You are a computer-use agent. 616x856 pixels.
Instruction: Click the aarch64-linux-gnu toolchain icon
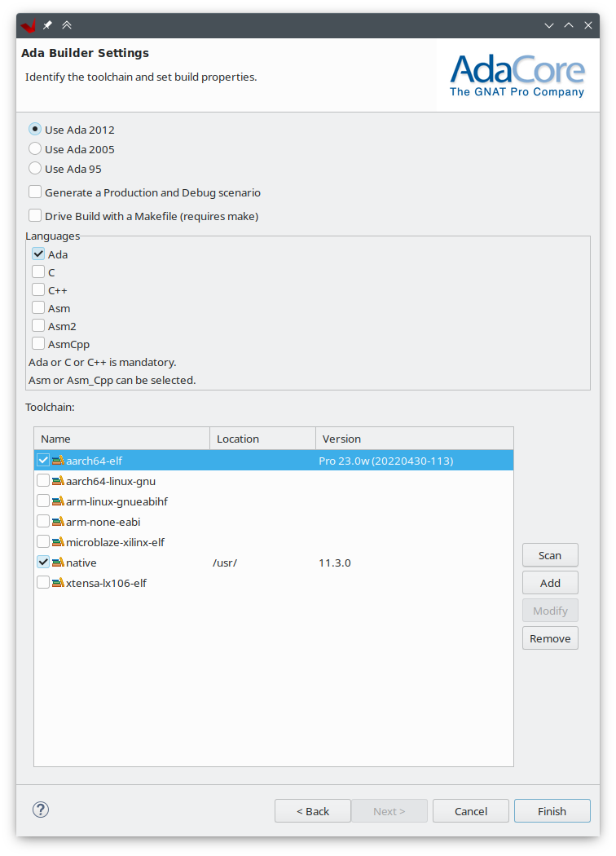[58, 481]
